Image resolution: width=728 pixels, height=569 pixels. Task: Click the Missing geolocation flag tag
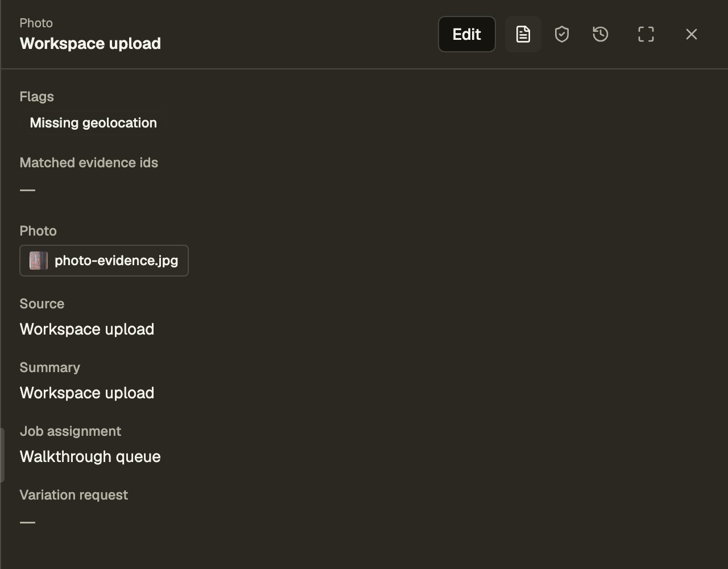(x=93, y=123)
